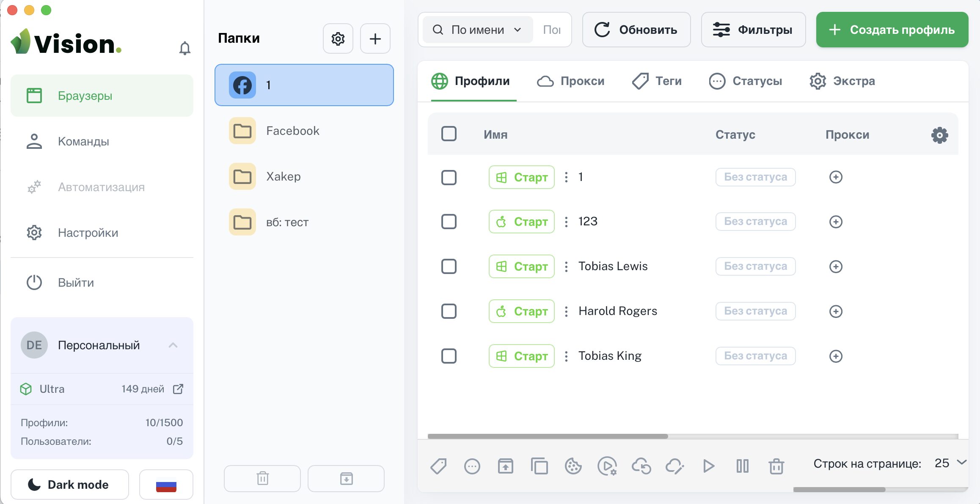Viewport: 980px width, 504px height.
Task: Click the duplicate profiles icon in bottom toolbar
Action: (x=539, y=466)
